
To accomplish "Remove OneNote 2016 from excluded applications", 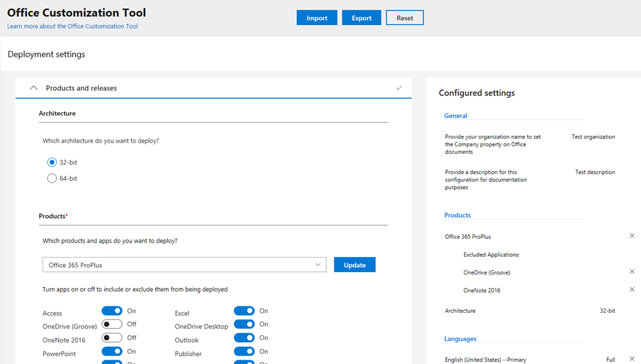I will [x=632, y=289].
